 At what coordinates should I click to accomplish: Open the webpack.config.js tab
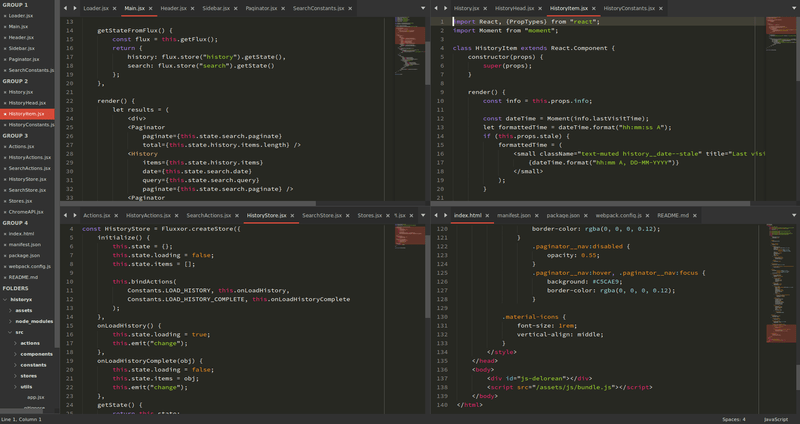point(618,215)
